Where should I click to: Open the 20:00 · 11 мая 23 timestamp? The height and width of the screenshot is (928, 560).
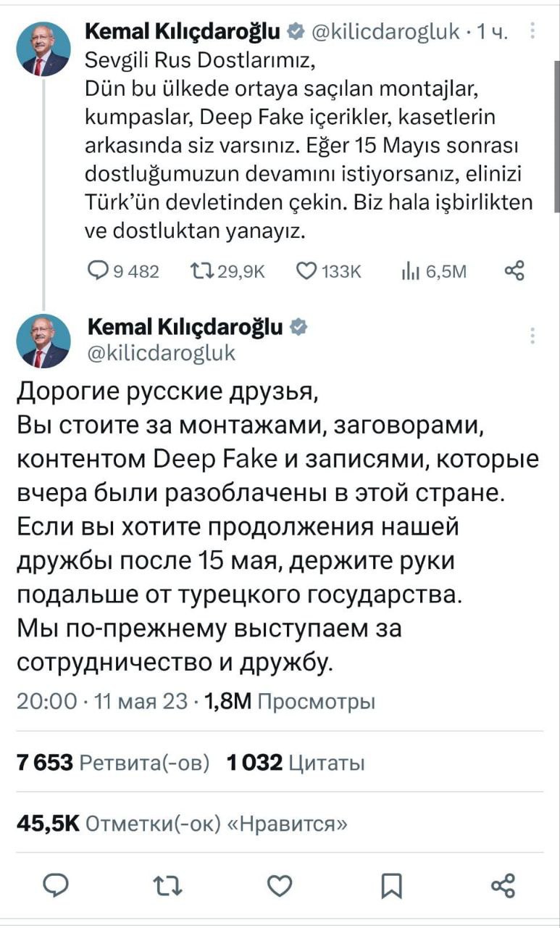coord(101,701)
